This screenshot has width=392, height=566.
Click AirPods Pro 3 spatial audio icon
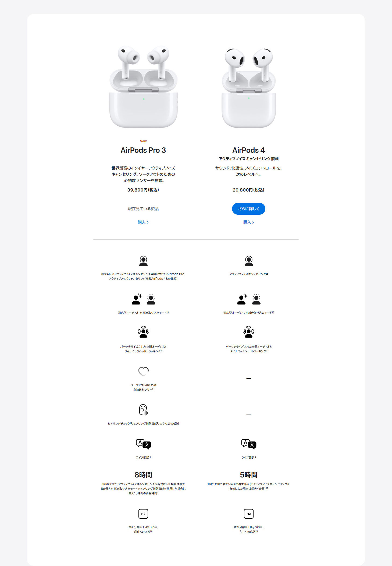tap(143, 332)
